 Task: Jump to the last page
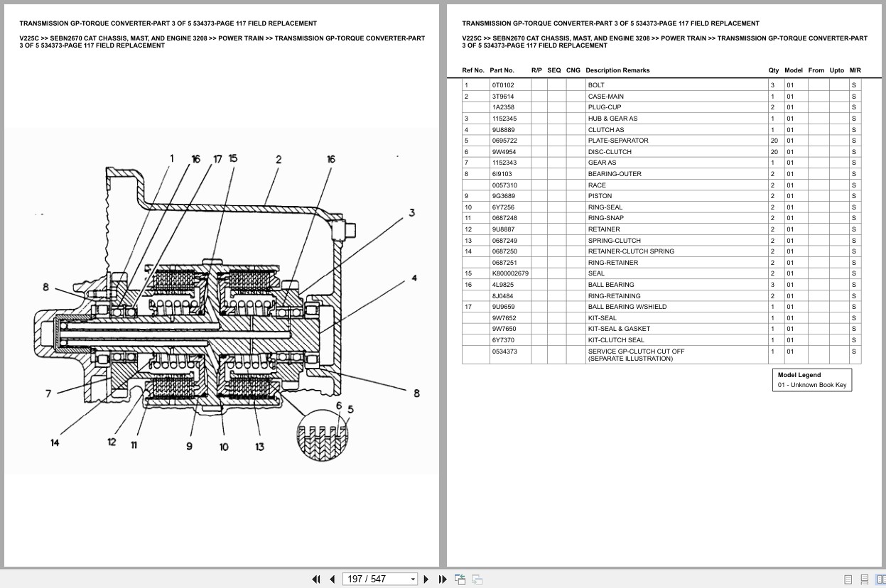coord(443,579)
